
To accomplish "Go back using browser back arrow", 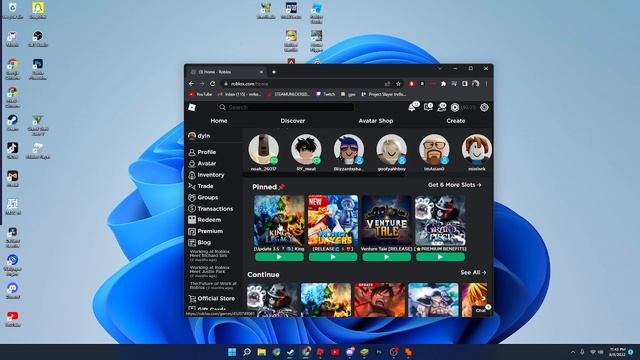I will 191,84.
